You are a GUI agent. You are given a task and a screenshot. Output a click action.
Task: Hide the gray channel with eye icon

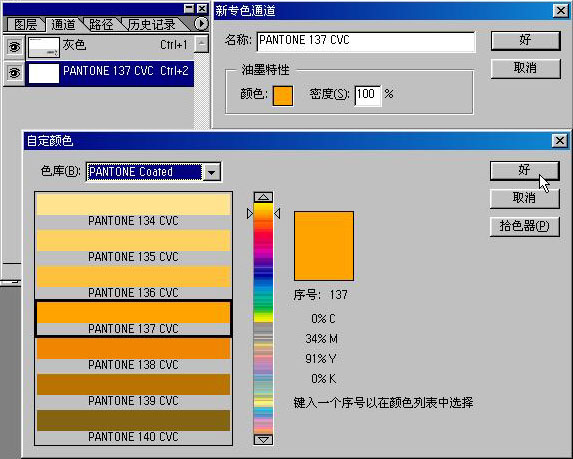pos(14,47)
